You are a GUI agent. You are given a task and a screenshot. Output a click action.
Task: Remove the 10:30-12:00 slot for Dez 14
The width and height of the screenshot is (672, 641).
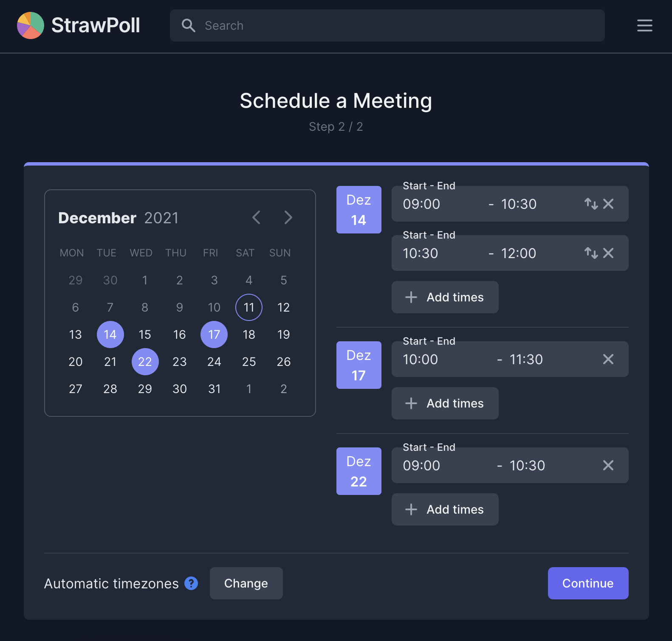pos(608,253)
